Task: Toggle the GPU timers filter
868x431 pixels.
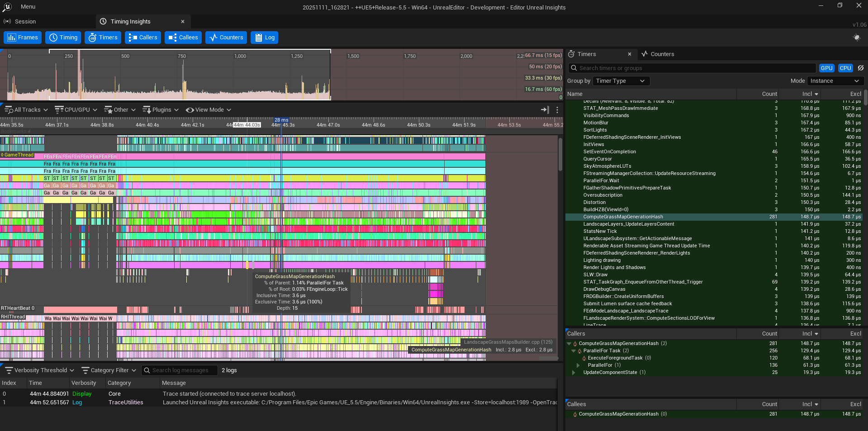Action: tap(826, 68)
